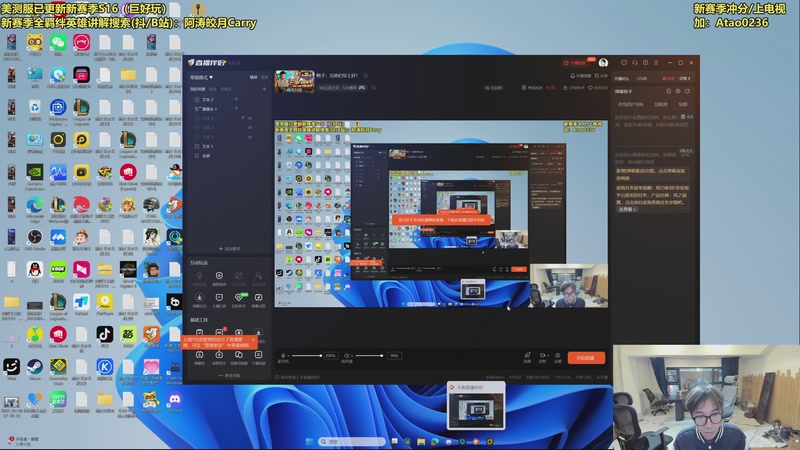The height and width of the screenshot is (450, 800).
Task: Show the last hidden dimmed source
Action: point(250,137)
